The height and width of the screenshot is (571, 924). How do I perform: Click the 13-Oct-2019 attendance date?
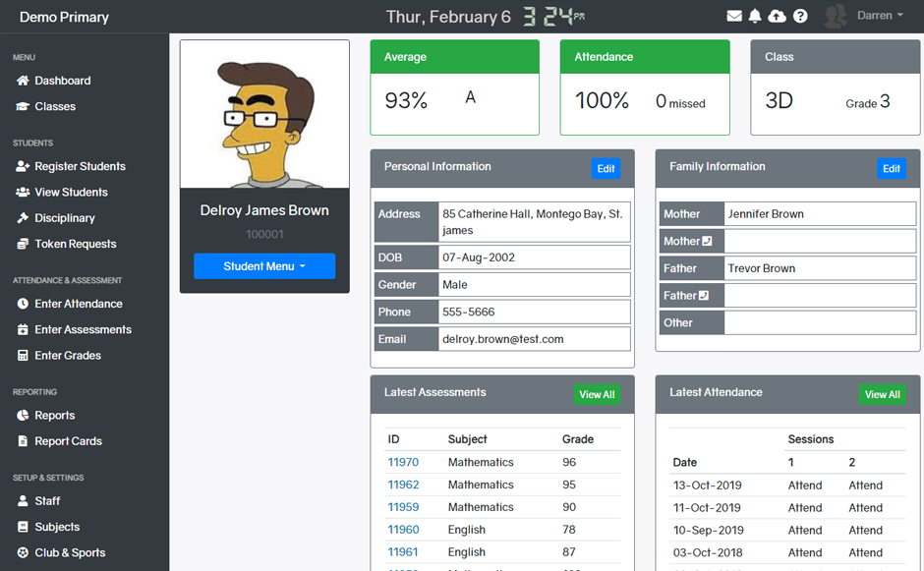707,485
